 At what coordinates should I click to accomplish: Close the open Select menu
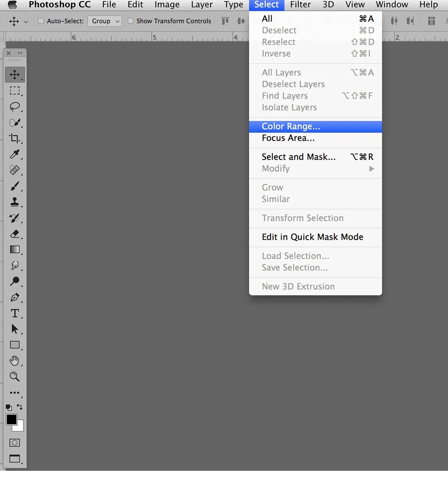coord(266,4)
